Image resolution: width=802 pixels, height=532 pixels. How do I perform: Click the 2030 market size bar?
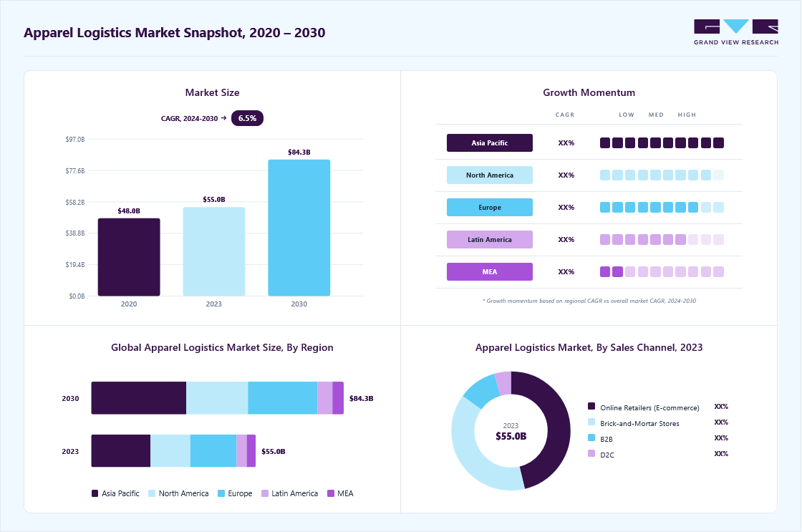tap(299, 228)
